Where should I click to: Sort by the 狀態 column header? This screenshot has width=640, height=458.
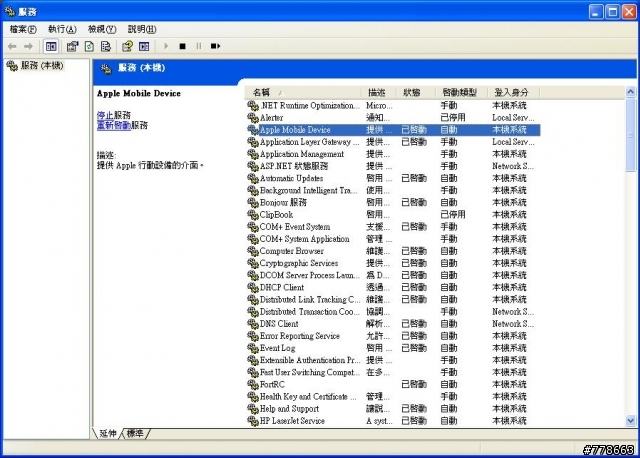tap(415, 92)
